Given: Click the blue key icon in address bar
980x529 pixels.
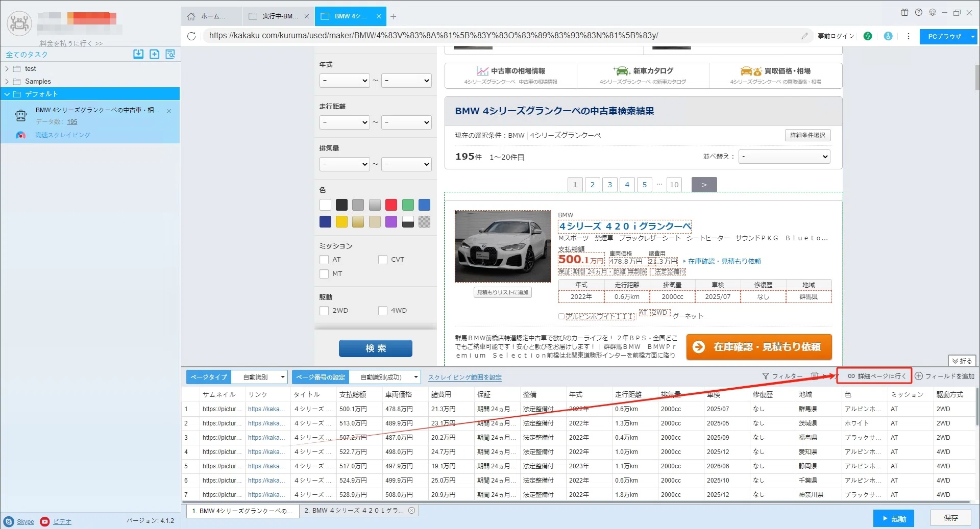Looking at the screenshot, I should (x=888, y=36).
